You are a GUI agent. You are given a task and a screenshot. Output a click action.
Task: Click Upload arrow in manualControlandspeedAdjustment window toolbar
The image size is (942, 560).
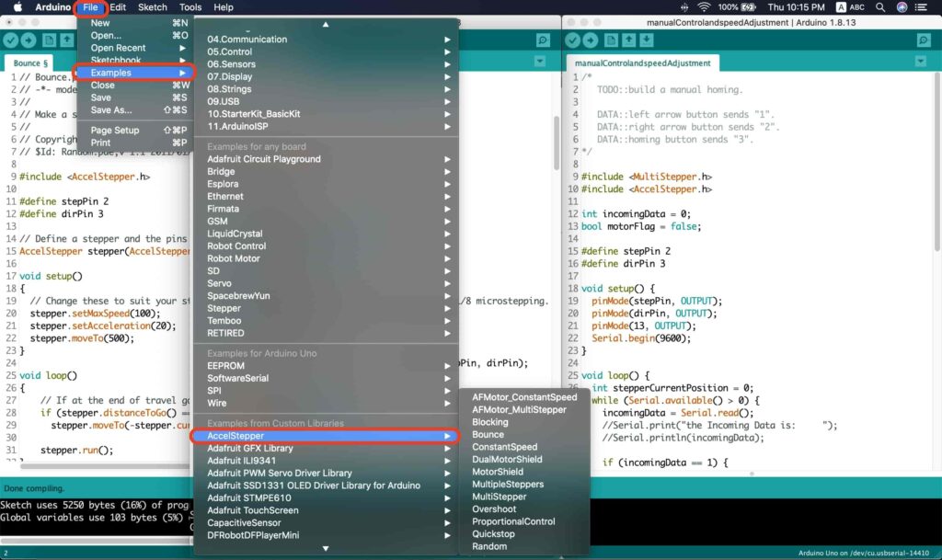pyautogui.click(x=591, y=40)
